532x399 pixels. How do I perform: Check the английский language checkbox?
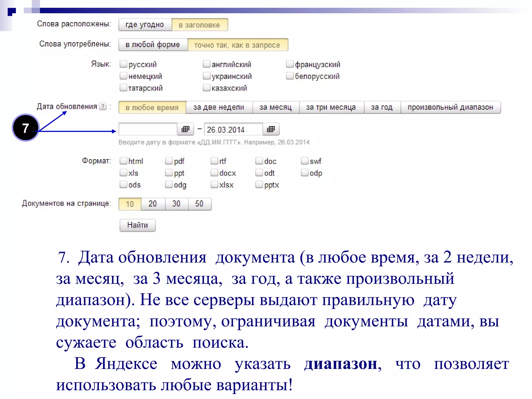(x=207, y=64)
